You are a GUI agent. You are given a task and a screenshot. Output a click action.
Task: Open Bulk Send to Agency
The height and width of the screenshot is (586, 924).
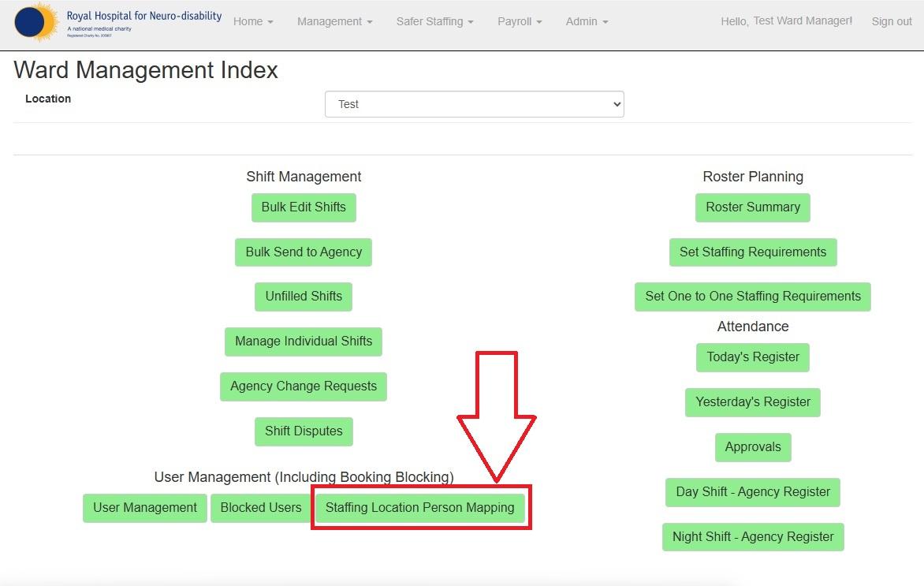click(x=304, y=252)
